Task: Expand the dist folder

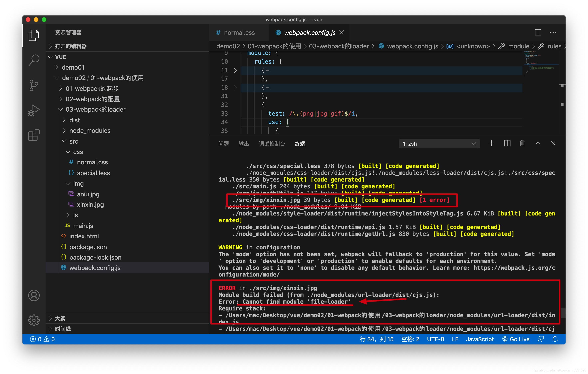Action: click(x=127, y=120)
